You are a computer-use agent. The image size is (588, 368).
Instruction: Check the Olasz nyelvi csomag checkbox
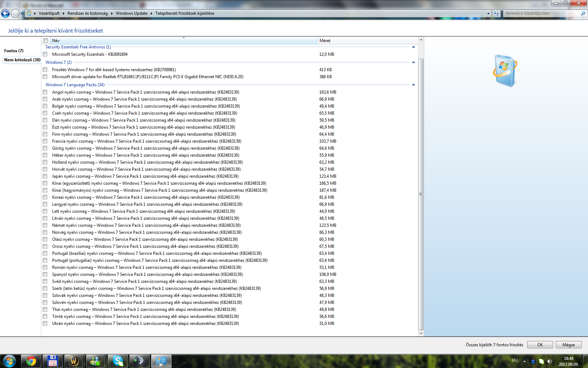(x=45, y=239)
